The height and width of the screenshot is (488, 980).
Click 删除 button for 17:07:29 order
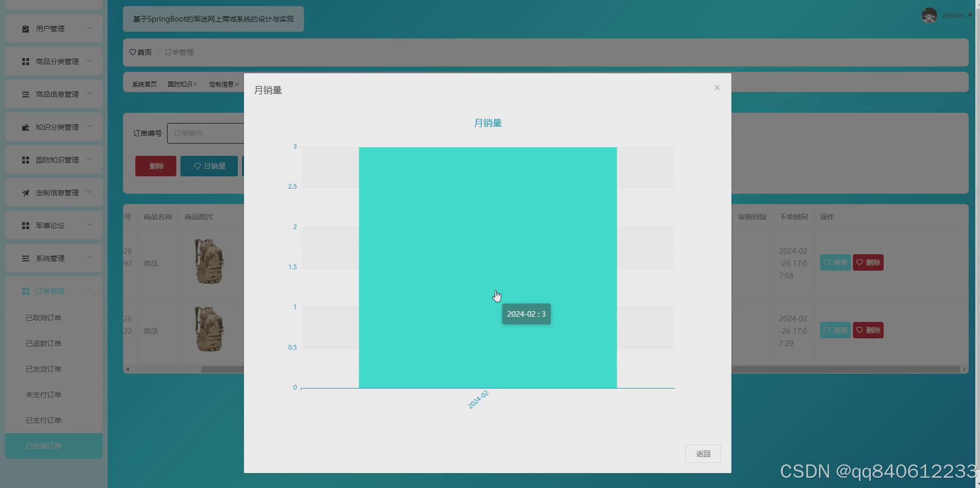click(868, 330)
